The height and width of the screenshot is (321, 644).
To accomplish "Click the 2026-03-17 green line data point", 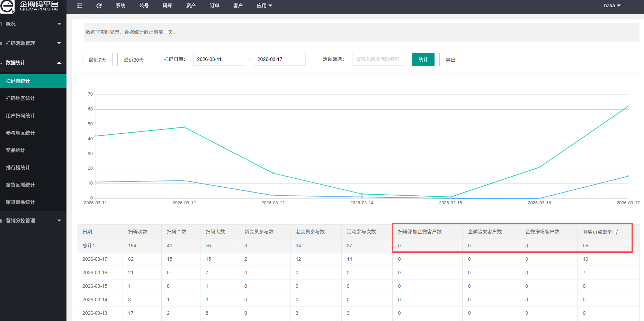I will [628, 107].
